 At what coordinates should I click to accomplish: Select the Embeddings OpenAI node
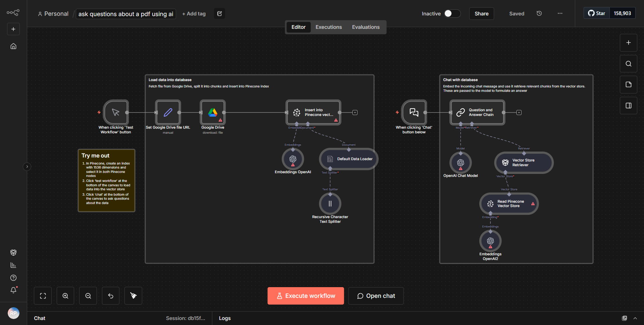pos(293,159)
